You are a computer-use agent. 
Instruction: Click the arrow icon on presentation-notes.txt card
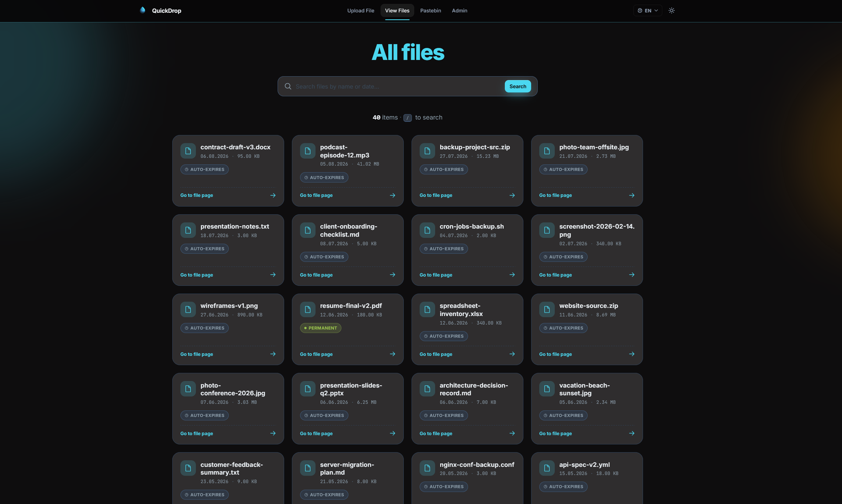[x=273, y=275]
